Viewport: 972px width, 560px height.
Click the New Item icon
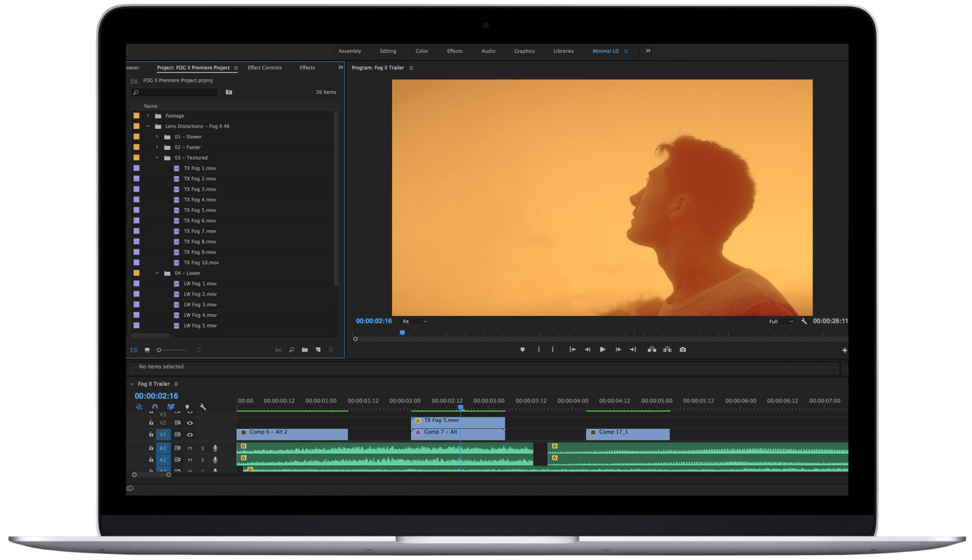tap(318, 350)
